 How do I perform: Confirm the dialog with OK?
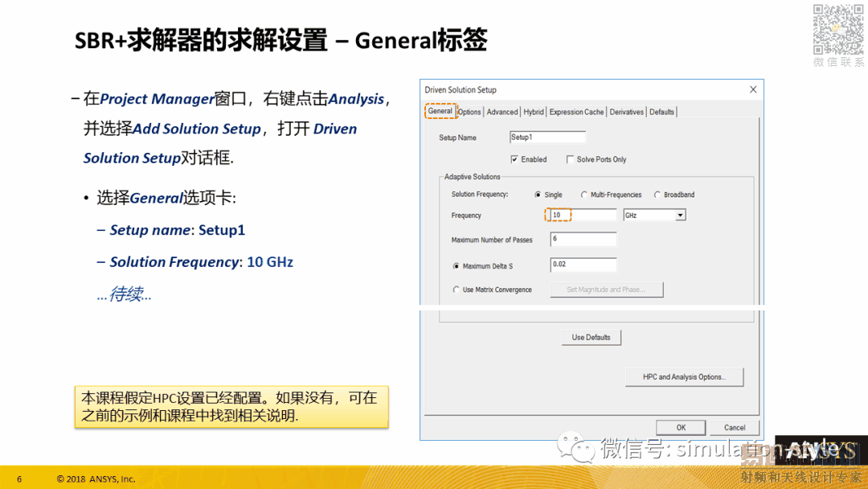(x=681, y=428)
